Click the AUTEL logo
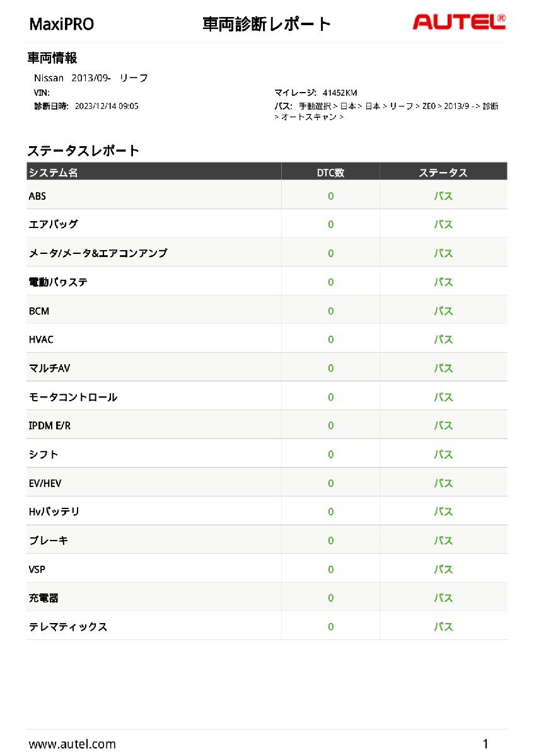The width and height of the screenshot is (534, 756). coord(458,23)
